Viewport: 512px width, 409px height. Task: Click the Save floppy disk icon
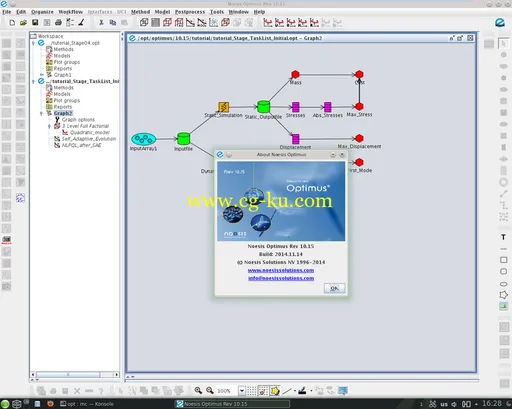[x=35, y=22]
